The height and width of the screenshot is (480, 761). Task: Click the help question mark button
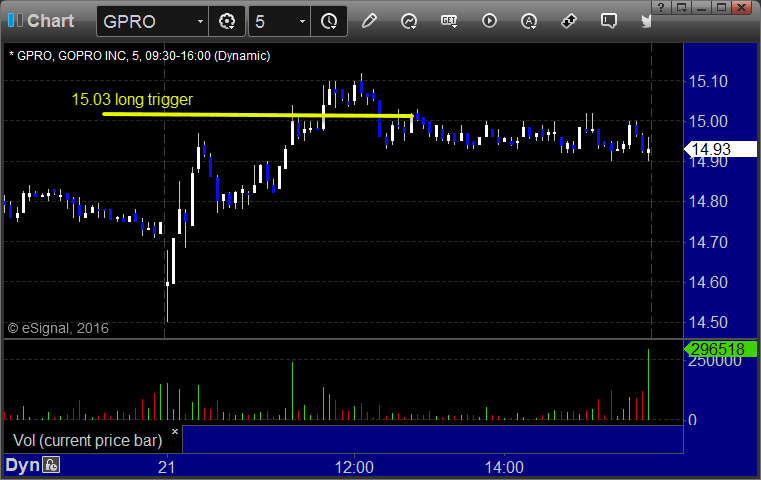662,7
